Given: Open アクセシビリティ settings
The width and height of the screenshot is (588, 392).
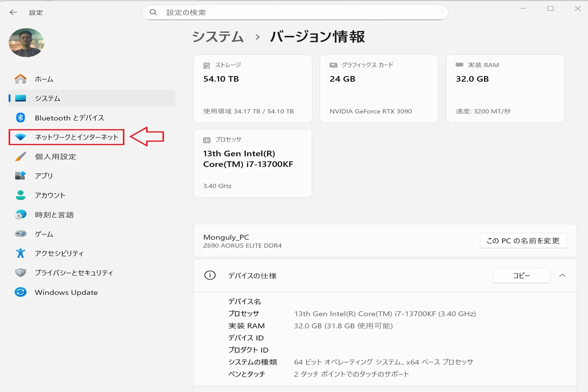Looking at the screenshot, I should [x=92, y=253].
